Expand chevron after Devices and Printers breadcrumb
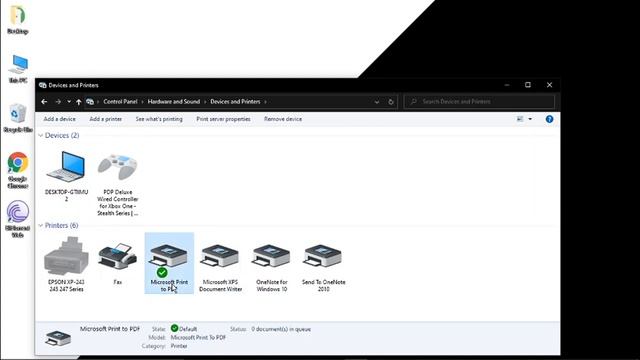 pyautogui.click(x=265, y=102)
